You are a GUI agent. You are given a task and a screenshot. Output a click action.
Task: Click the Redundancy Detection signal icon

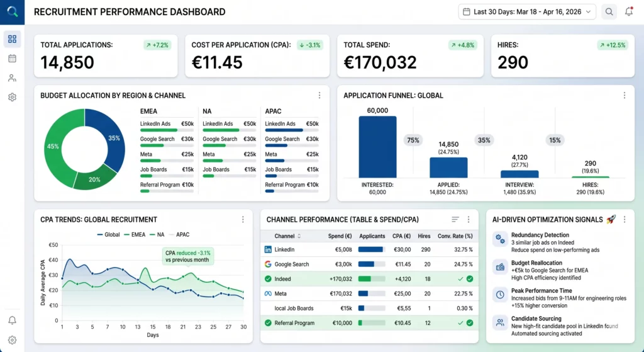pyautogui.click(x=500, y=239)
